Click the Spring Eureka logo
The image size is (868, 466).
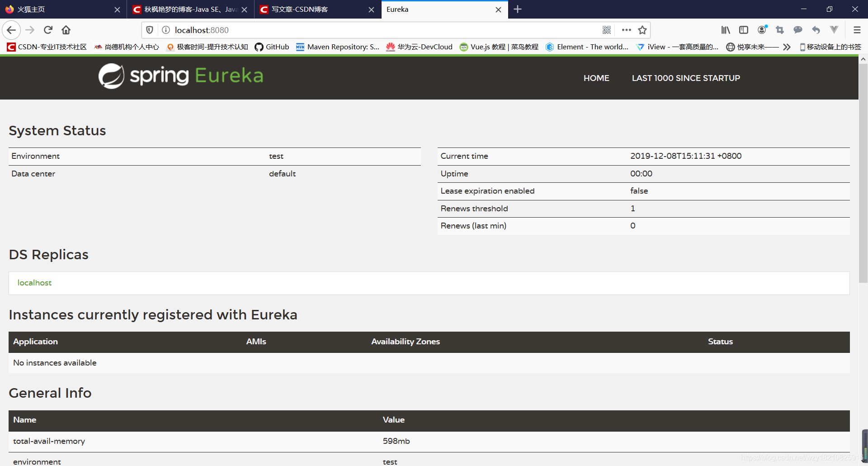pyautogui.click(x=181, y=76)
